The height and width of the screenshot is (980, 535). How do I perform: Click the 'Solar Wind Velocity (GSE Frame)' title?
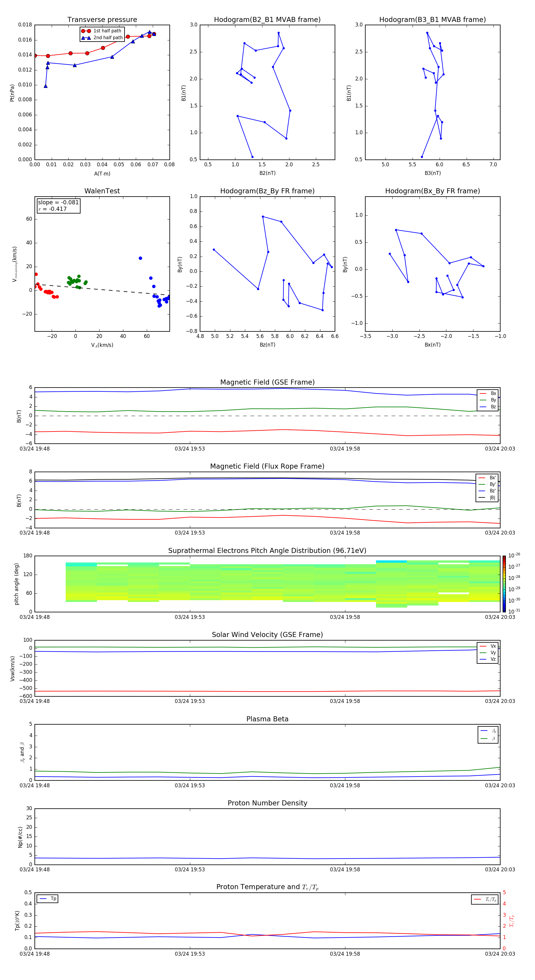267,635
